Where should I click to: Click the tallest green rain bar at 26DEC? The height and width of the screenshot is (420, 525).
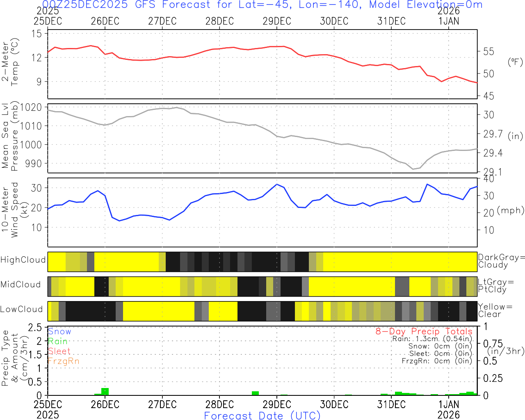tap(105, 391)
